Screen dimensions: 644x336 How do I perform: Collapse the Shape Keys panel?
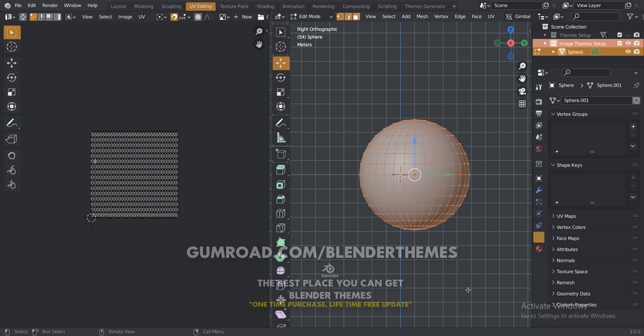pyautogui.click(x=553, y=165)
